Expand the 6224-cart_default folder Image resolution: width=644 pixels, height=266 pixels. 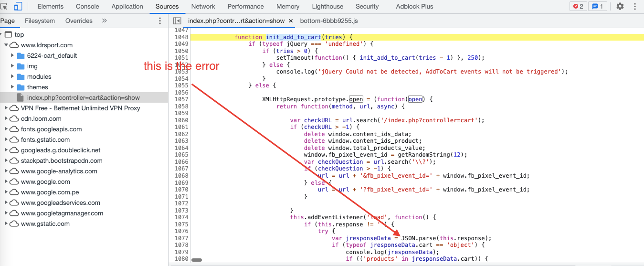point(13,55)
